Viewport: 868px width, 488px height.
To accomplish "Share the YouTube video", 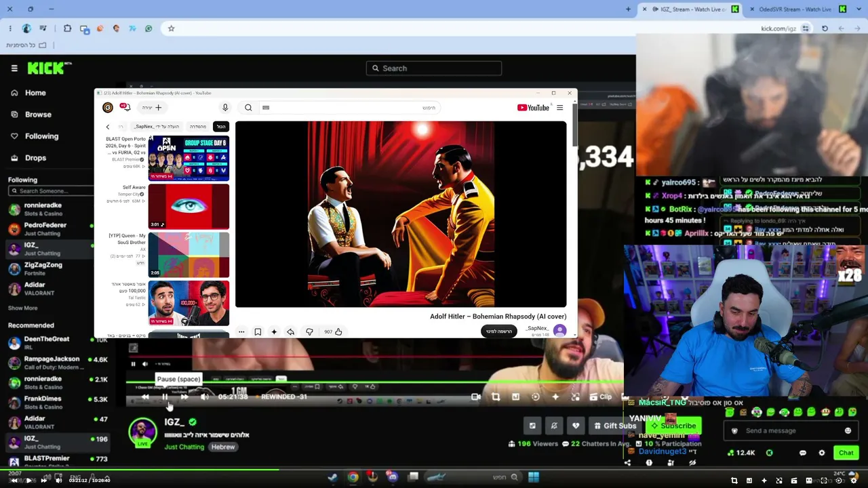I will click(290, 331).
